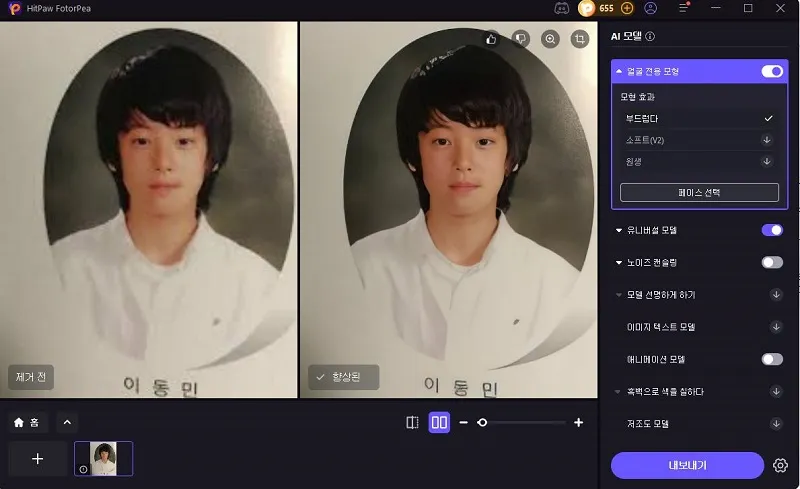This screenshot has height=489, width=800.
Task: Click the gold coin credits icon
Action: [587, 8]
